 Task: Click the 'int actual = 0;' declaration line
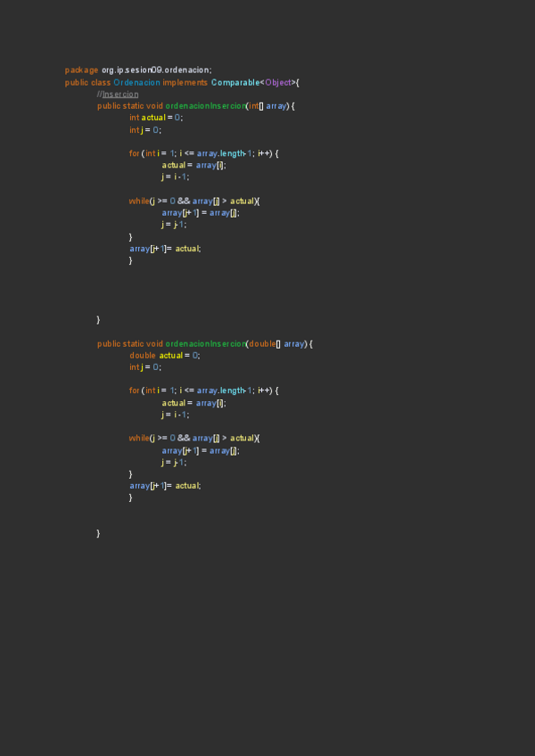click(156, 118)
